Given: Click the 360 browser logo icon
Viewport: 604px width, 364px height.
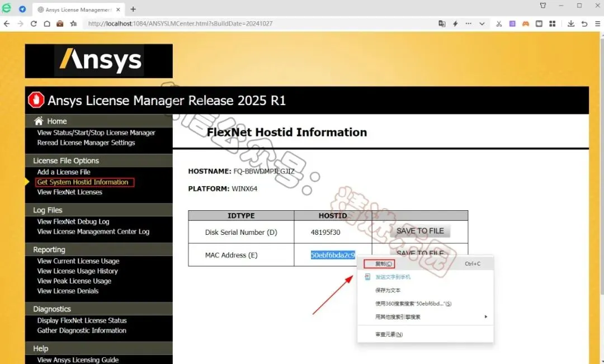Looking at the screenshot, I should click(x=7, y=8).
